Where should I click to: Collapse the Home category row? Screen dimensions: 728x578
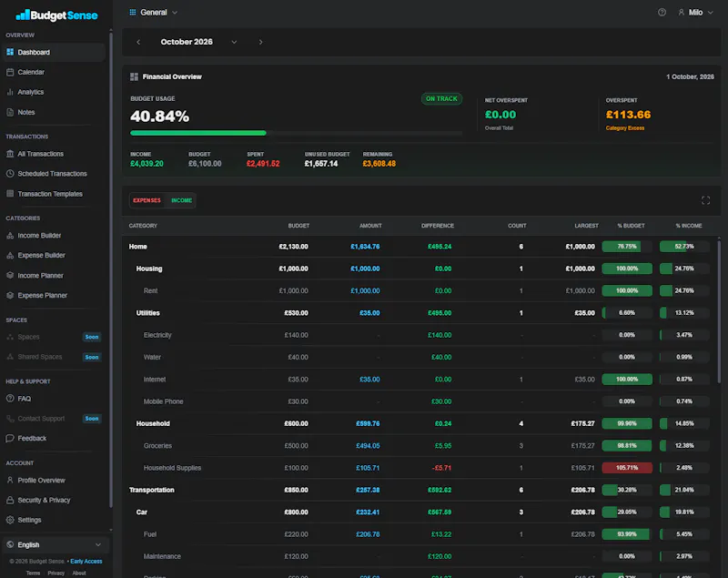point(420,247)
